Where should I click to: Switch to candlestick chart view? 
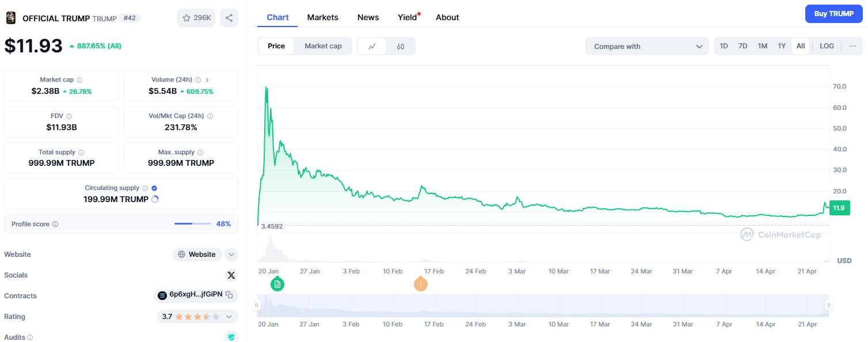(401, 46)
